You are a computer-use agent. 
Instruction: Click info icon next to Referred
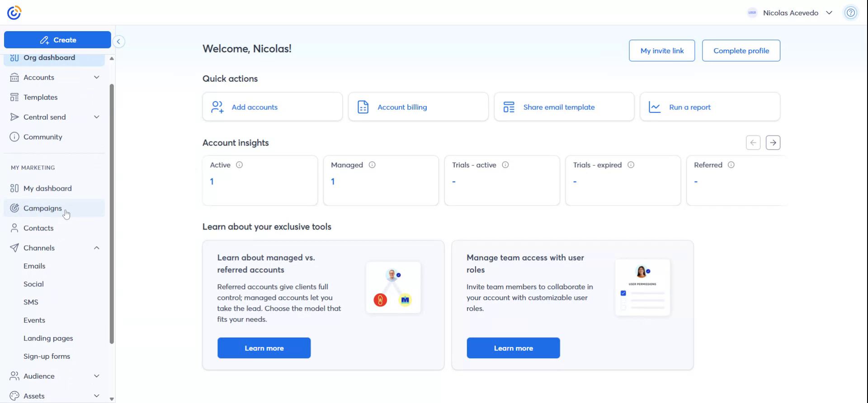[731, 165]
